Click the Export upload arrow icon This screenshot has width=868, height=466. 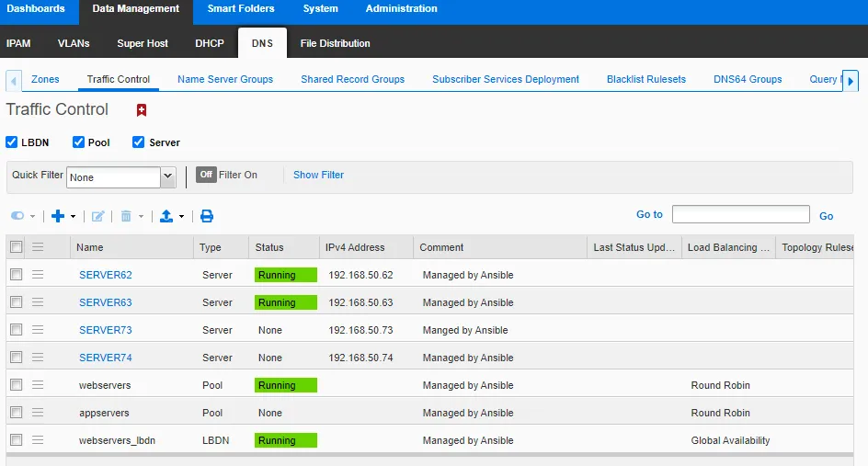pos(166,216)
